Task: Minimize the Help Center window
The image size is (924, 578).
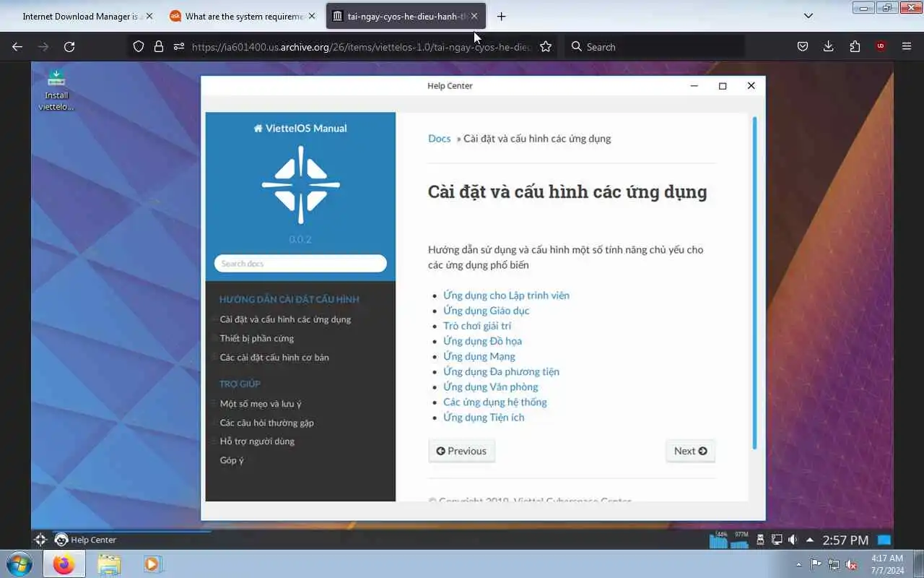Action: pos(694,85)
